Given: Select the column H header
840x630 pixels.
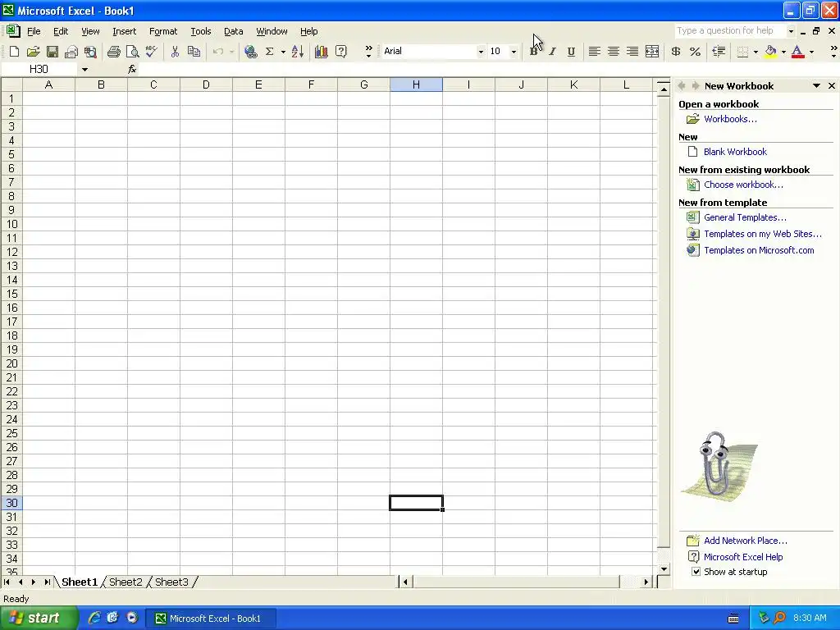Looking at the screenshot, I should tap(416, 84).
